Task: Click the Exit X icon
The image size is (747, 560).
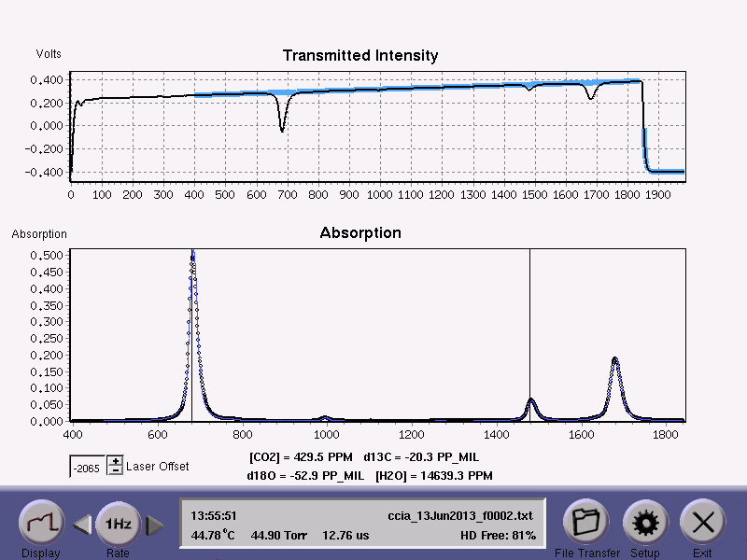Action: (702, 523)
